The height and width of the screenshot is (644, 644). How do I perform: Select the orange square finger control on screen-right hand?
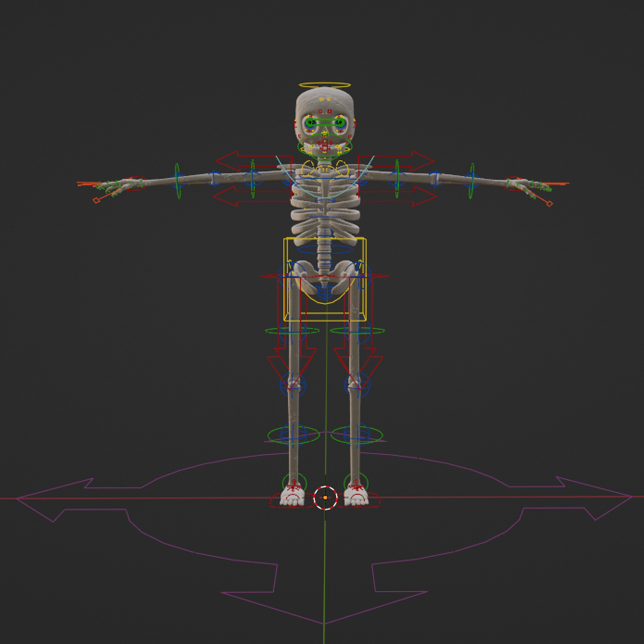tap(550, 204)
